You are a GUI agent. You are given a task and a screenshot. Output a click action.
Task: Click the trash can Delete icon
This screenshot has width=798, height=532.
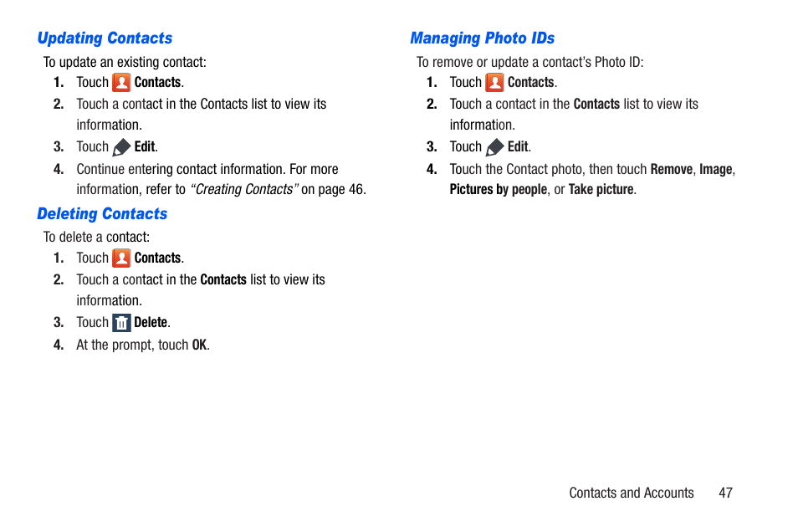[x=121, y=323]
